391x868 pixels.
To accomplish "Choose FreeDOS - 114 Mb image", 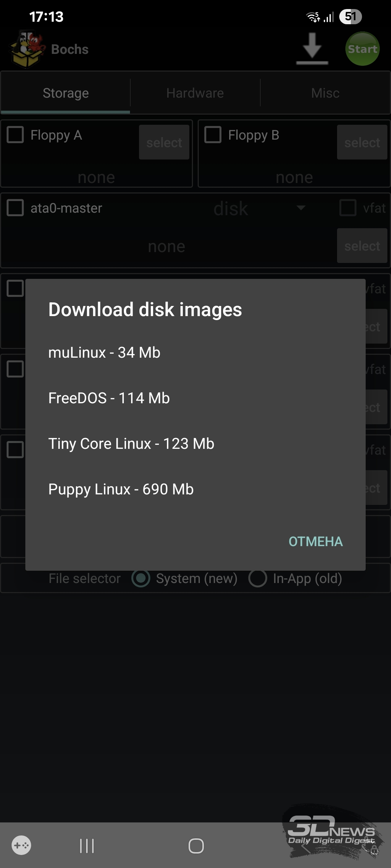I will (109, 398).
